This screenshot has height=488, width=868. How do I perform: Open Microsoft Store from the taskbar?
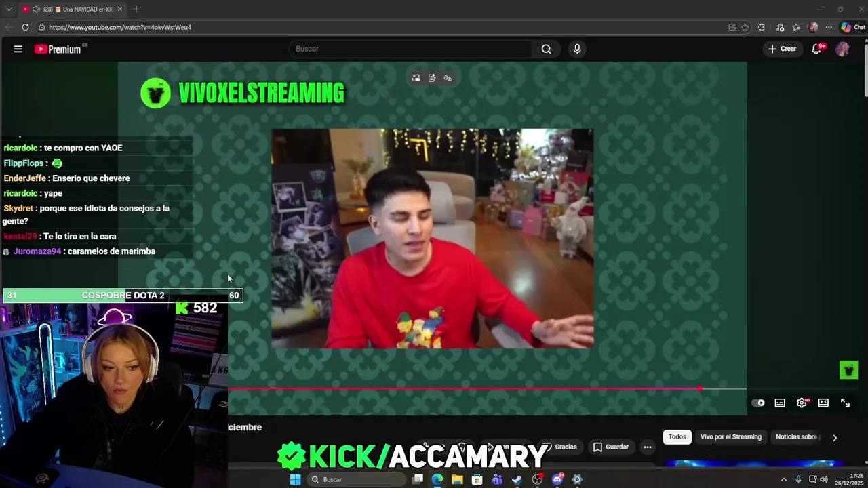477,479
